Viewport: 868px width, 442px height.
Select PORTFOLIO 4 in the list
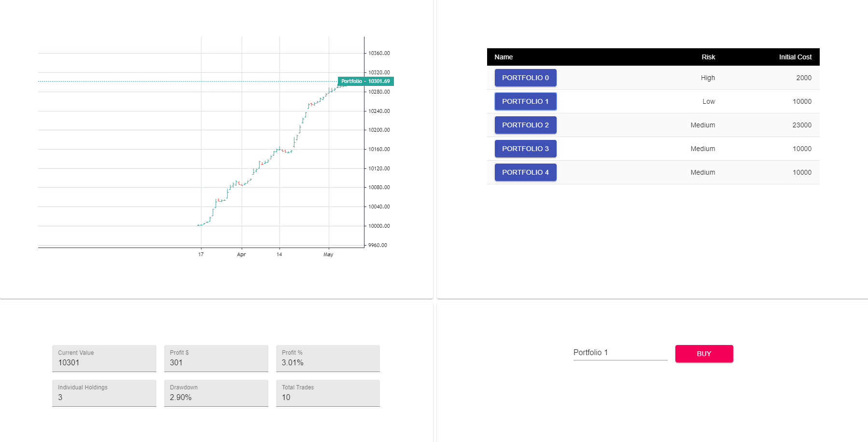pos(525,172)
